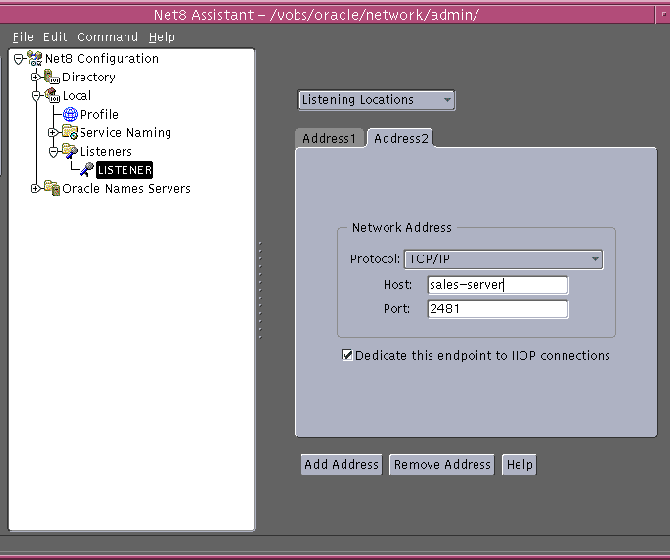The image size is (670, 560).
Task: Click the Net8 Configuration root icon
Action: point(35,58)
